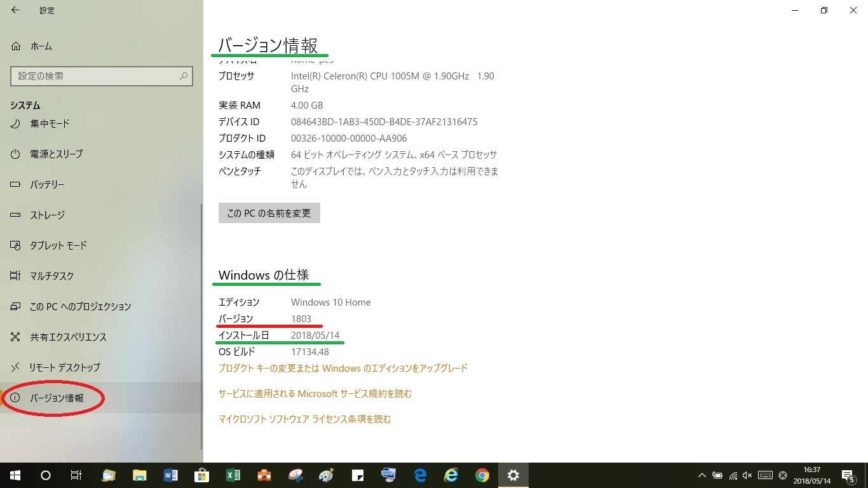Open タブレット モード settings

pyautogui.click(x=101, y=245)
